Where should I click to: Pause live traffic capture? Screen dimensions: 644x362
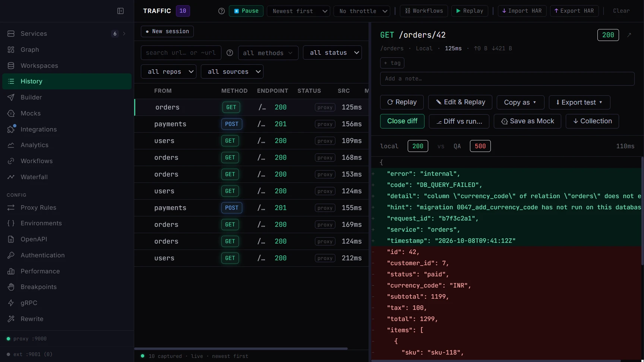tap(246, 11)
